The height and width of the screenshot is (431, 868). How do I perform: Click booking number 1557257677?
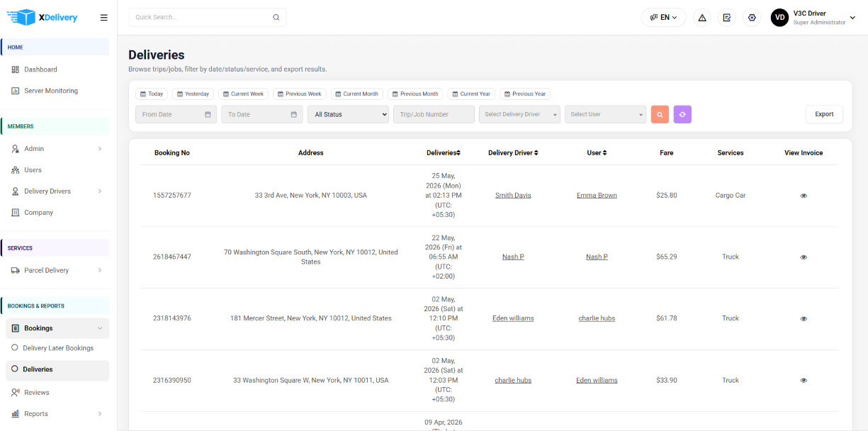tap(172, 196)
